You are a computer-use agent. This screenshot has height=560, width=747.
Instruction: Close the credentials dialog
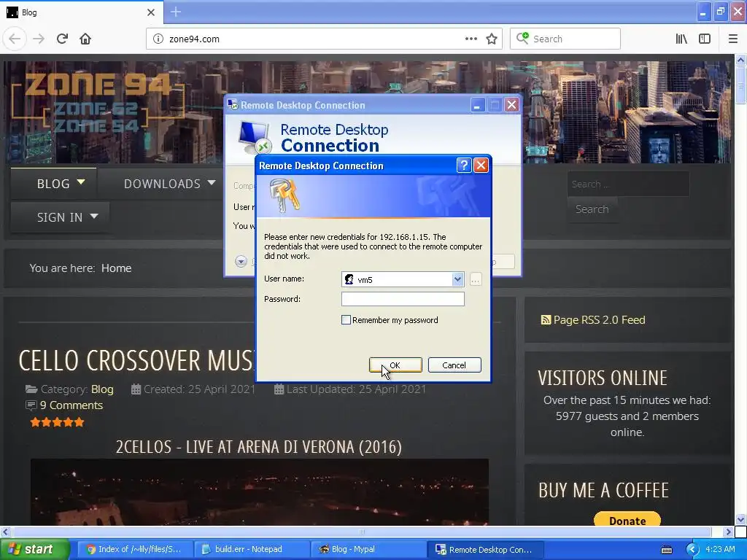tap(481, 166)
